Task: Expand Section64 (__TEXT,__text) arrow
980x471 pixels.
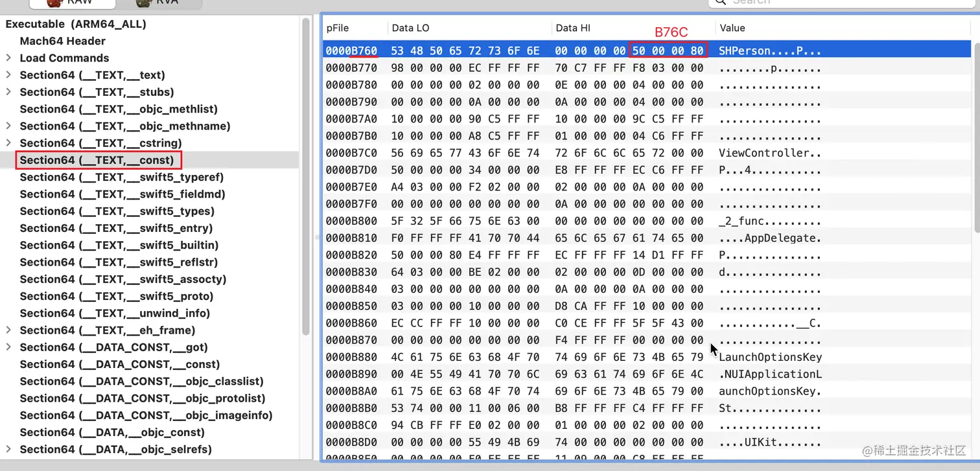Action: pos(8,75)
